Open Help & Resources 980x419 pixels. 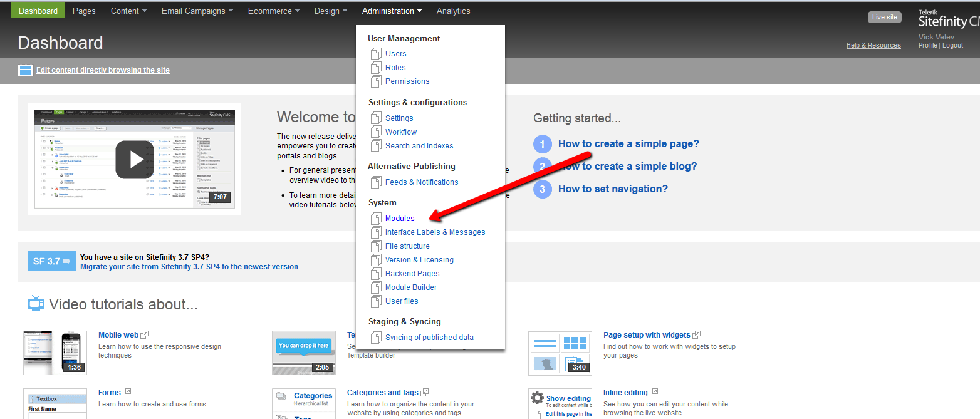coord(873,45)
